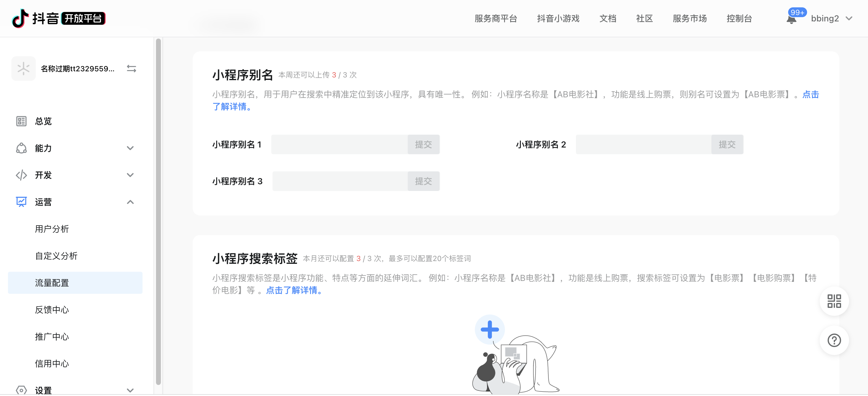Click the 名称过期tt2329559... app name
This screenshot has height=396, width=868.
pyautogui.click(x=77, y=69)
